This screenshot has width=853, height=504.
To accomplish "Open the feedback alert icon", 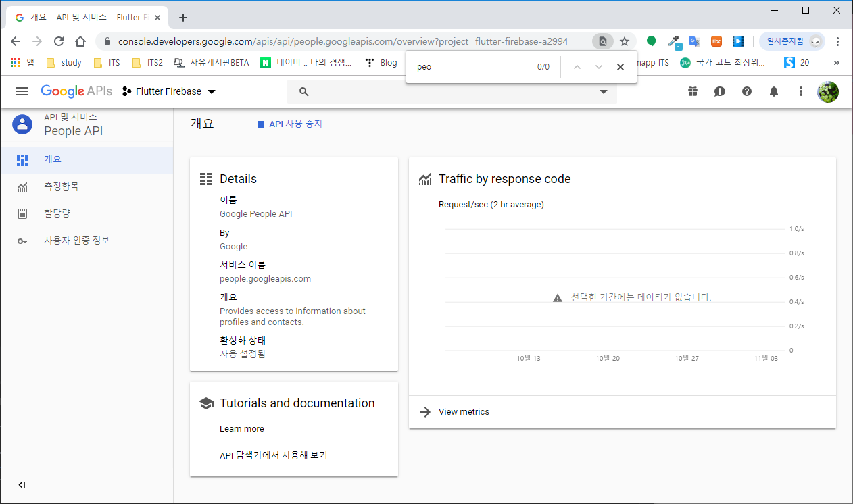I will coord(720,91).
